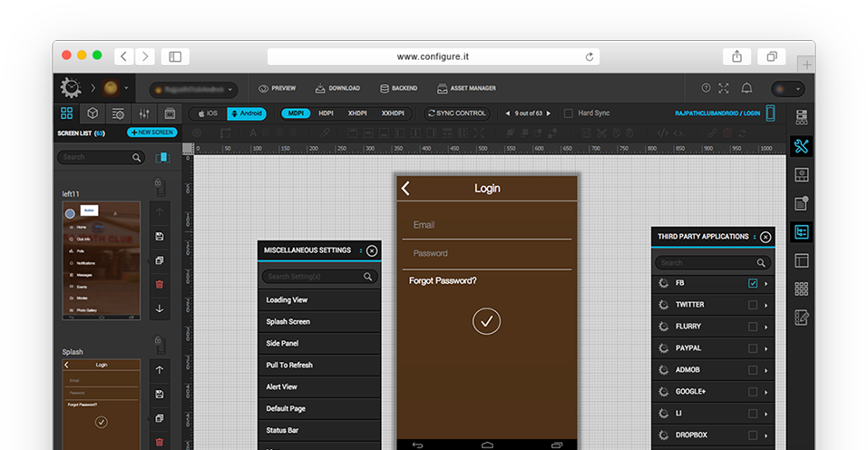Check the TWITTER checkbox

[753, 305]
